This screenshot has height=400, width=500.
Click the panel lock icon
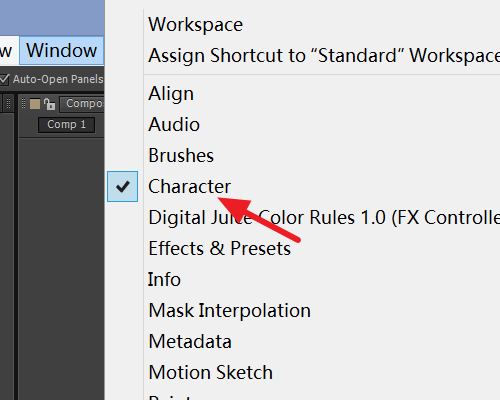click(50, 104)
